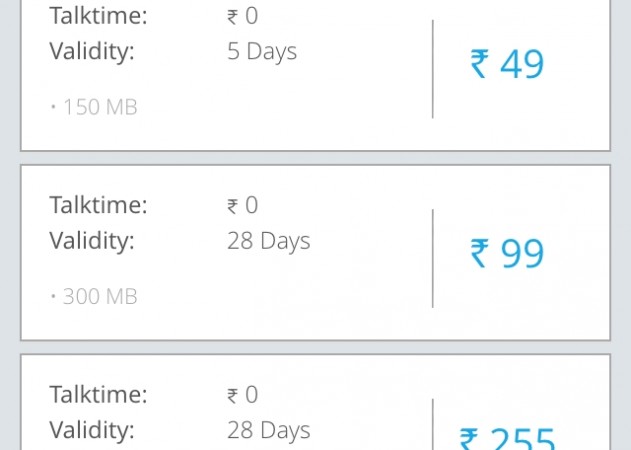Tap the 150 MB data detail
Image resolution: width=631 pixels, height=450 pixels.
click(96, 107)
